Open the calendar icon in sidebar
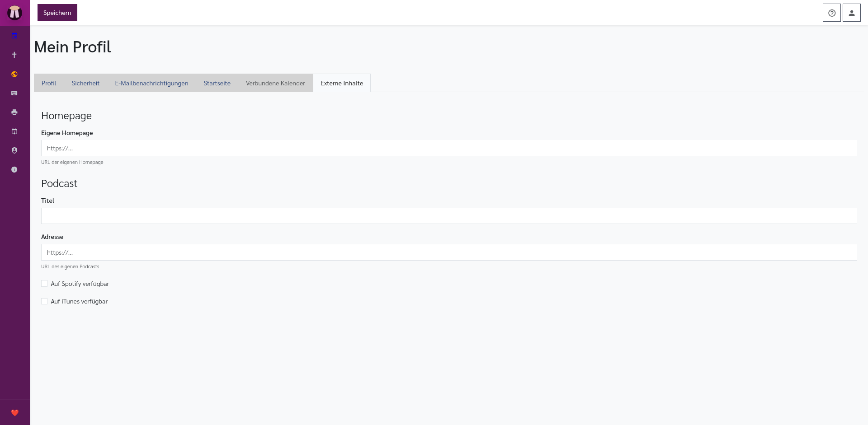This screenshot has width=868, height=425. (x=14, y=36)
